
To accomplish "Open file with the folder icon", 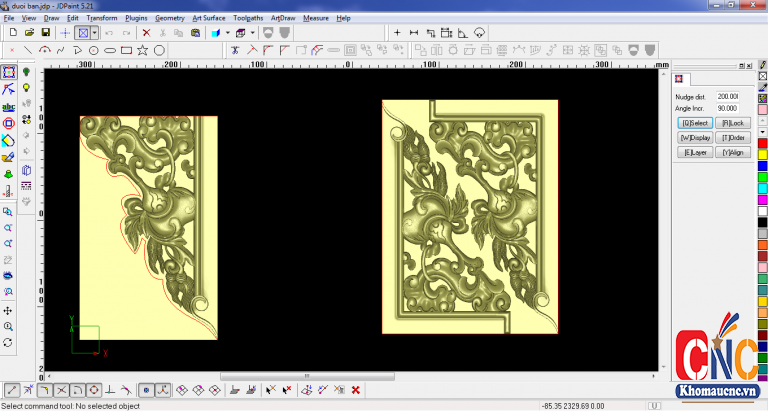I will coord(29,33).
